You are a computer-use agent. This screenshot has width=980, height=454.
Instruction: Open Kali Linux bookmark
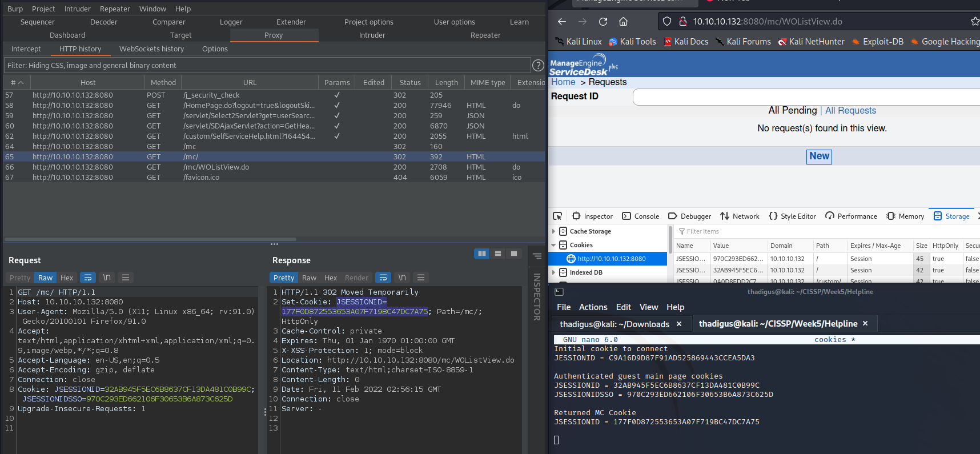(579, 42)
